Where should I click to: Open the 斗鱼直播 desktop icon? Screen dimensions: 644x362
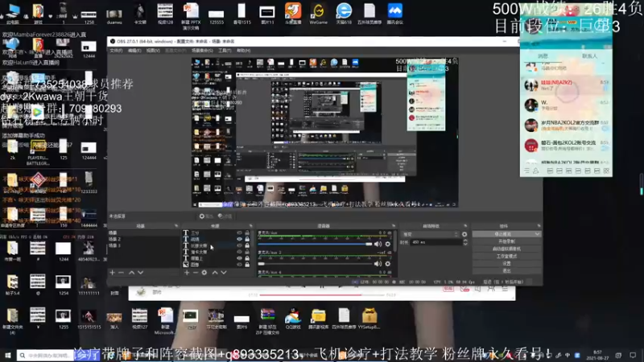tap(293, 14)
